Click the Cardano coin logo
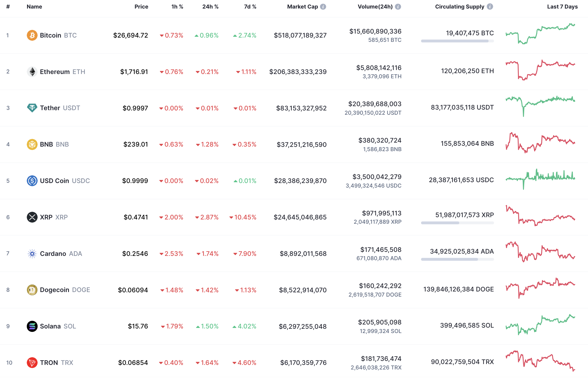This screenshot has height=378, width=588. pos(32,253)
